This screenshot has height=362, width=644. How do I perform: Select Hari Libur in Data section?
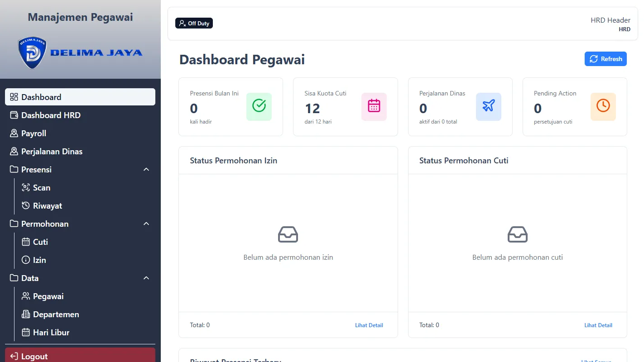(x=51, y=332)
